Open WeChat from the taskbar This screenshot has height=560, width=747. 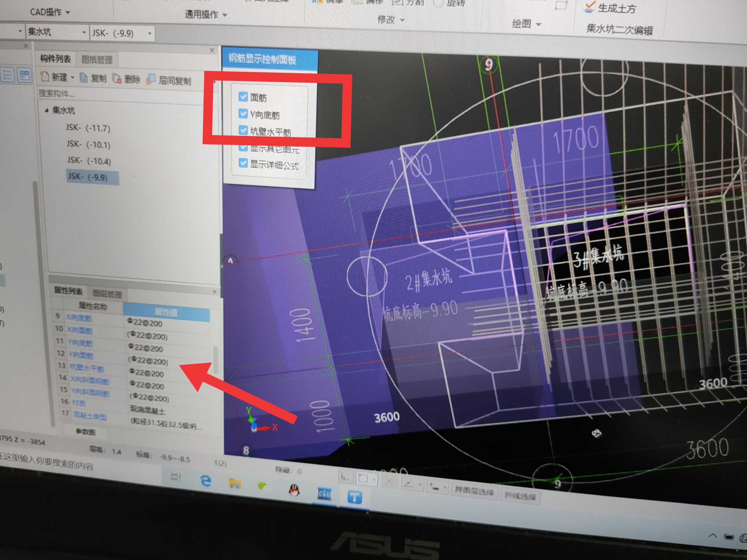pyautogui.click(x=264, y=486)
